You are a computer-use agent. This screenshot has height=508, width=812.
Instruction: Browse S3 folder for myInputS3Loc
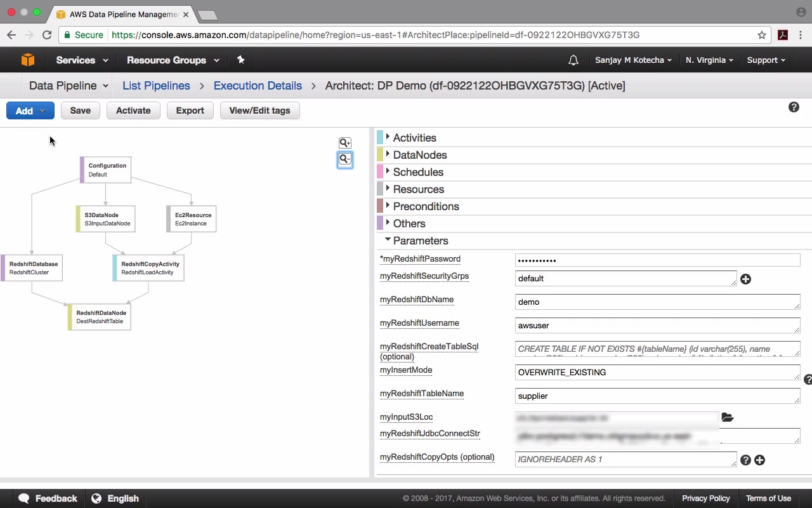[x=727, y=417]
